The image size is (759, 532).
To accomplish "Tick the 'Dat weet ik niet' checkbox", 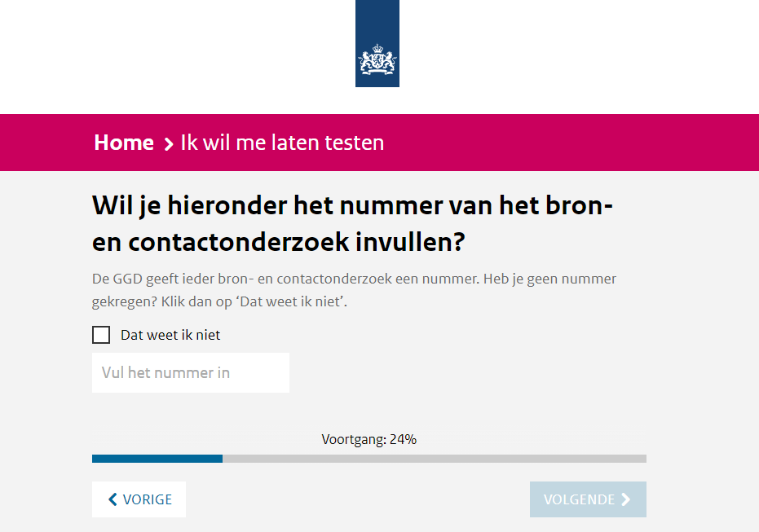I will click(x=101, y=335).
